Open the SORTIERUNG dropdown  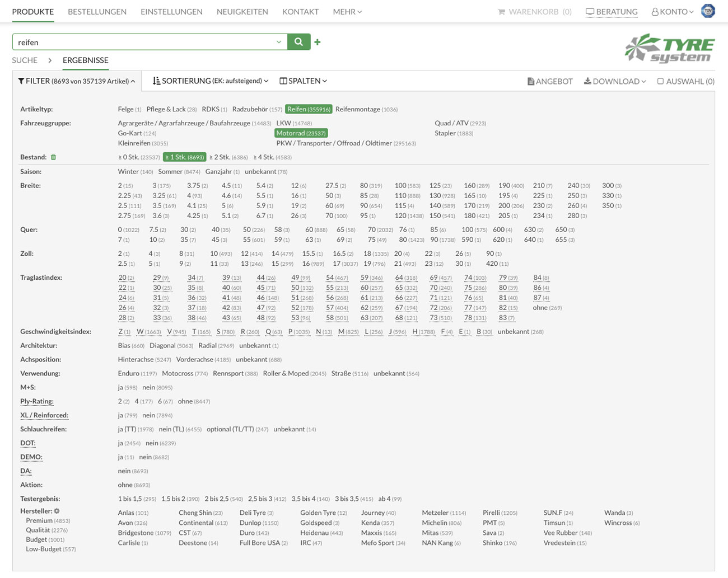click(209, 81)
